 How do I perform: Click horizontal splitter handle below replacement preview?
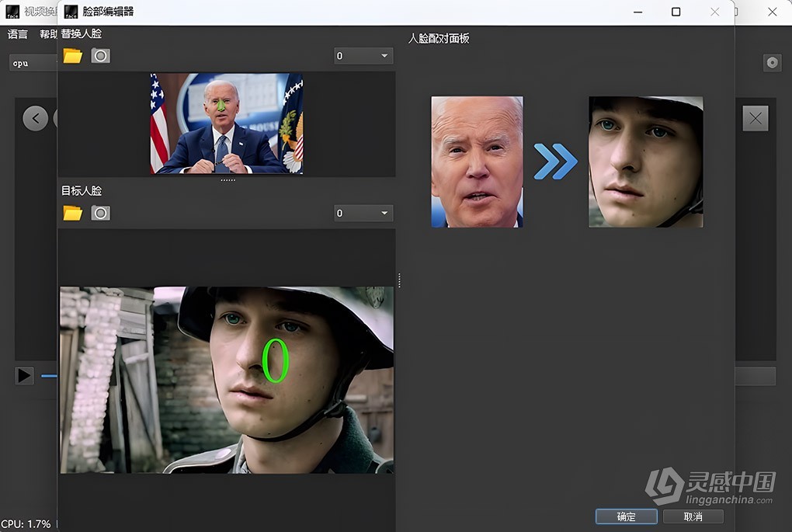point(228,180)
